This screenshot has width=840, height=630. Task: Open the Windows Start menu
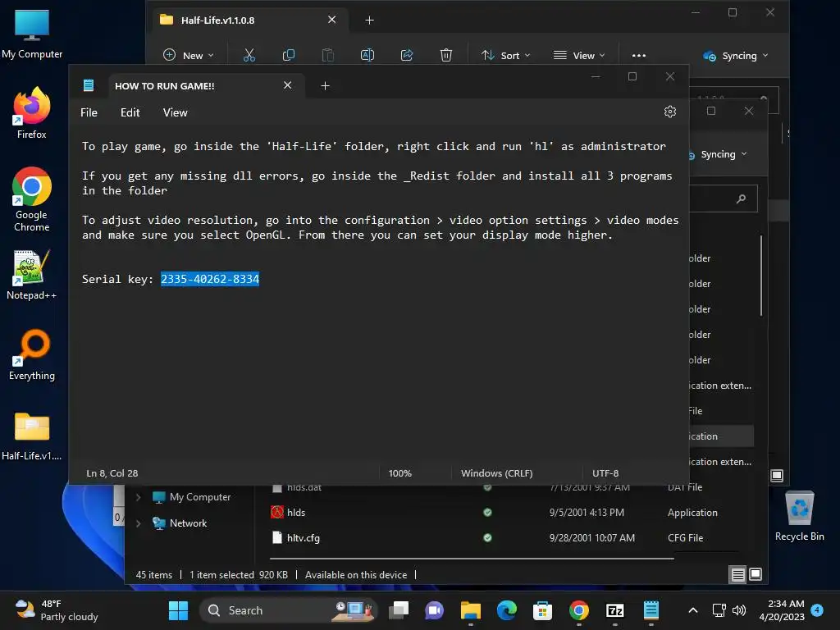click(x=178, y=610)
